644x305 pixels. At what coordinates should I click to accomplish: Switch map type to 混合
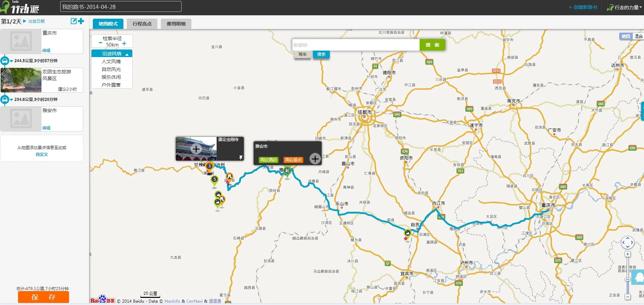[638, 36]
